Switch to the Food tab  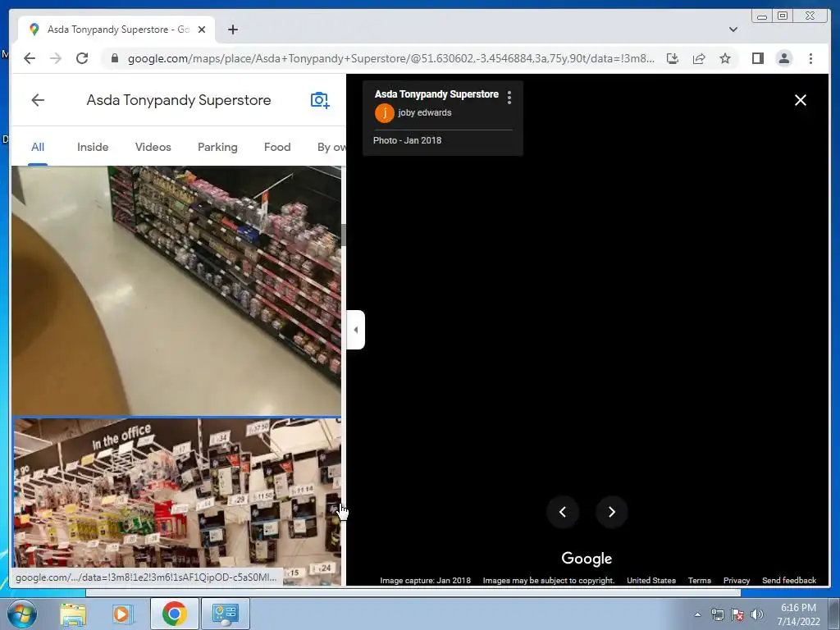pyautogui.click(x=277, y=148)
